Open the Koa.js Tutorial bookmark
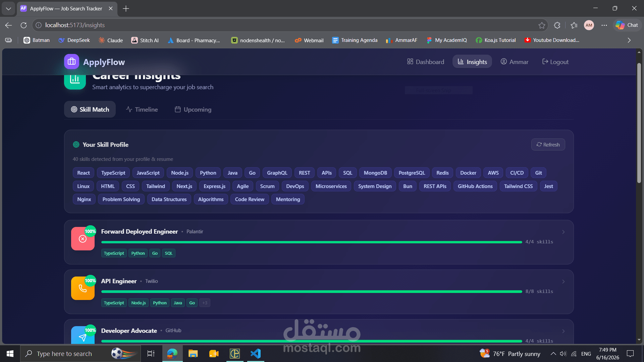Image resolution: width=644 pixels, height=362 pixels. pos(496,40)
